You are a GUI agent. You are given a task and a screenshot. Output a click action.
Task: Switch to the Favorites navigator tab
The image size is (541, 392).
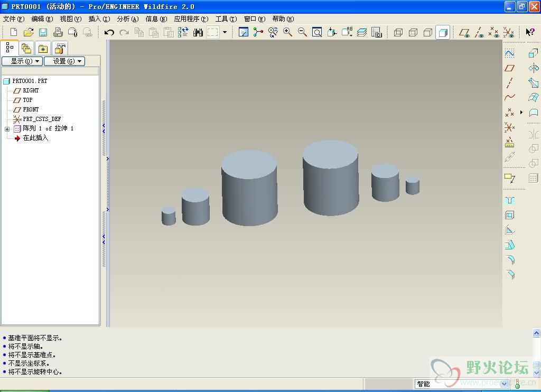(43, 48)
